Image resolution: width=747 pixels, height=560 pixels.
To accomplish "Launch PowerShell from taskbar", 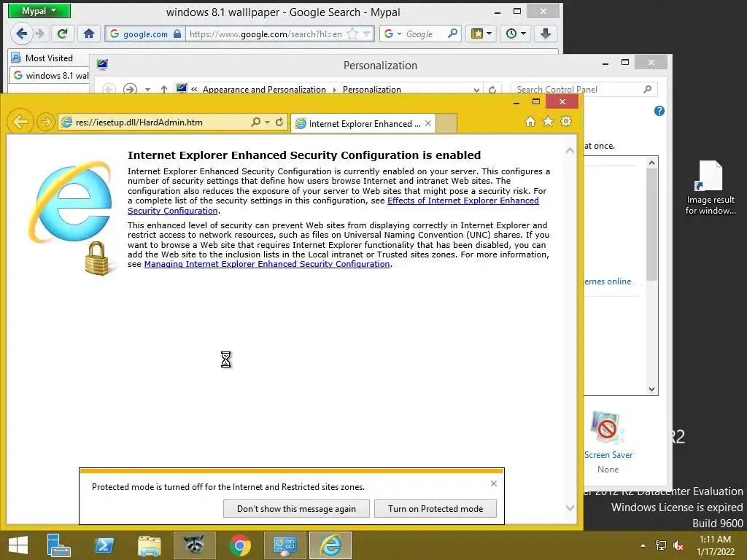I will [104, 545].
